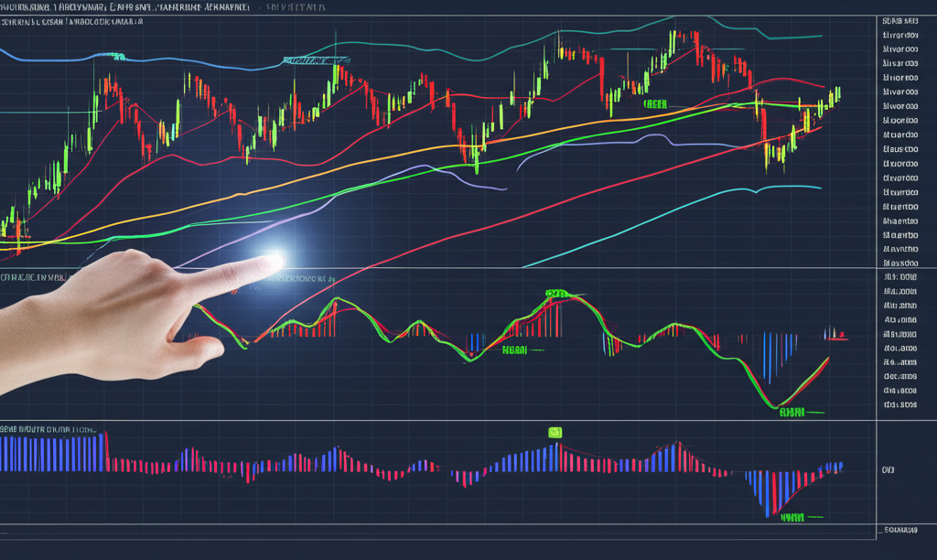This screenshot has height=560, width=937.
Task: Click the teal label on the upper band line
Action: [316, 60]
